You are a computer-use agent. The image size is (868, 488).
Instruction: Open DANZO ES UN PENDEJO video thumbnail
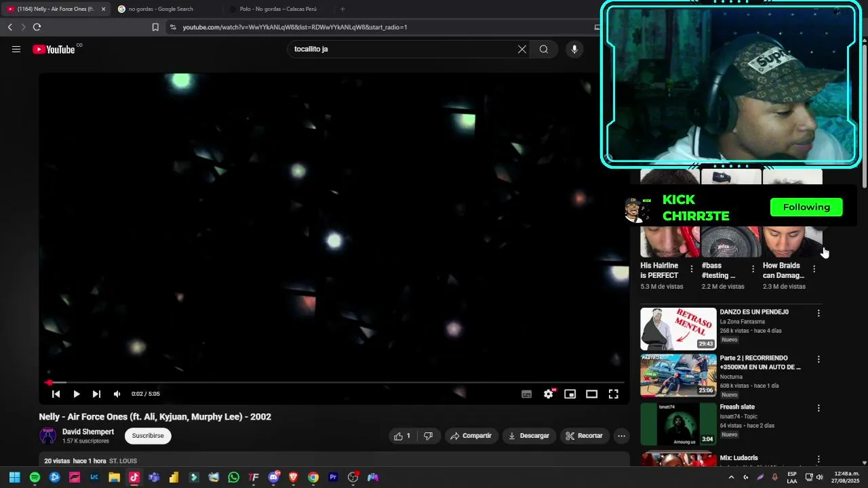pyautogui.click(x=678, y=329)
